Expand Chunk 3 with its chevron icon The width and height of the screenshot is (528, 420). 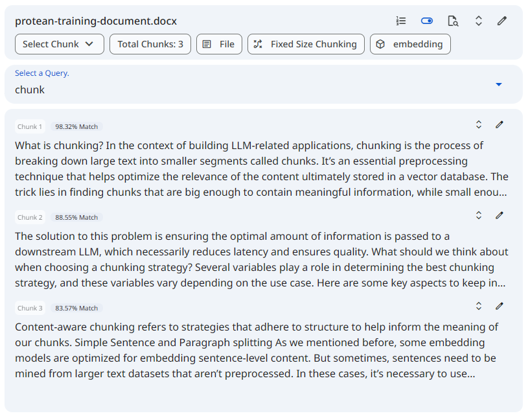[x=479, y=306]
